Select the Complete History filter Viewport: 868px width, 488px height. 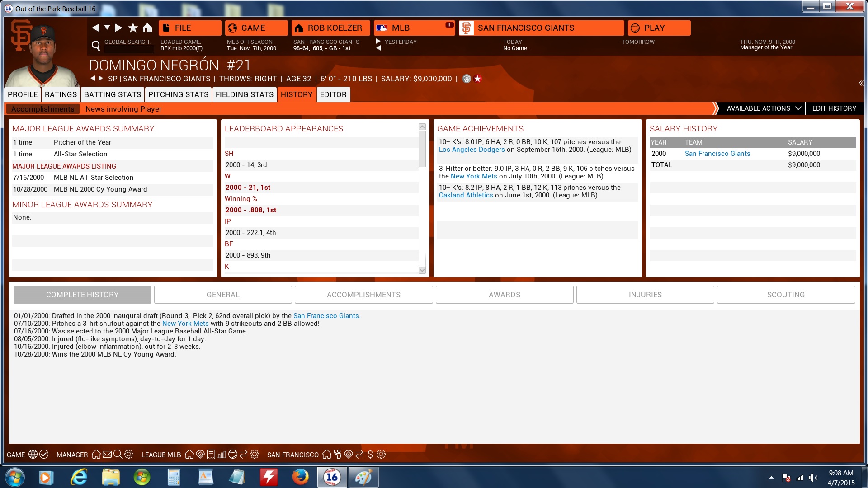82,295
